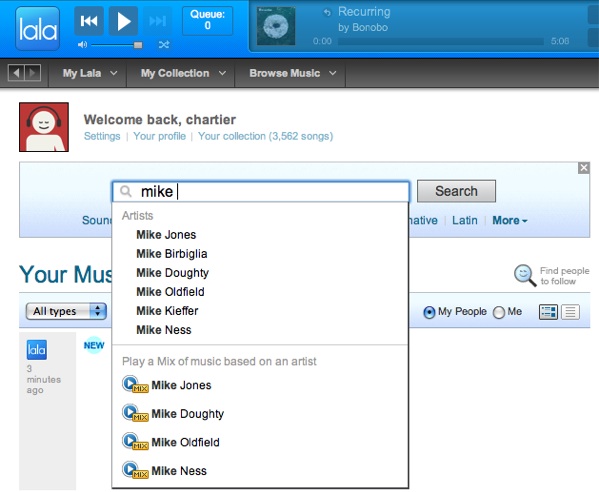
Task: Open the Queue counter box
Action: click(207, 21)
